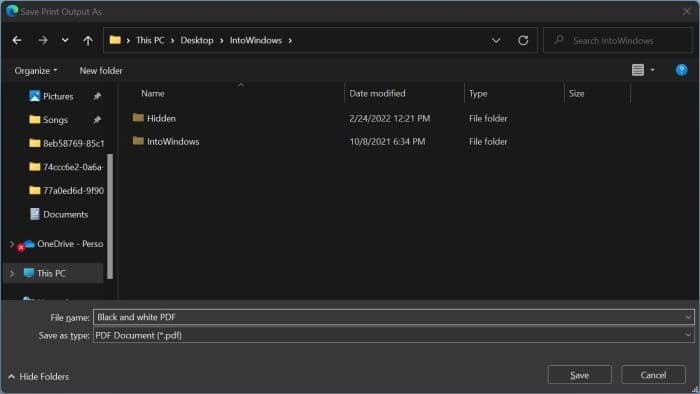This screenshot has height=394, width=700.
Task: Open the 77a0ed6d-9f90 folder in sidebar
Action: point(66,191)
